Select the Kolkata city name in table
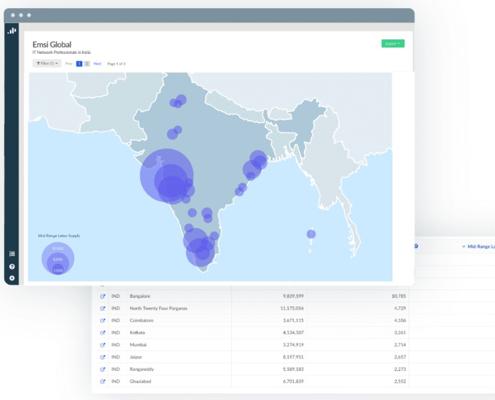Image resolution: width=495 pixels, height=400 pixels. (x=137, y=333)
